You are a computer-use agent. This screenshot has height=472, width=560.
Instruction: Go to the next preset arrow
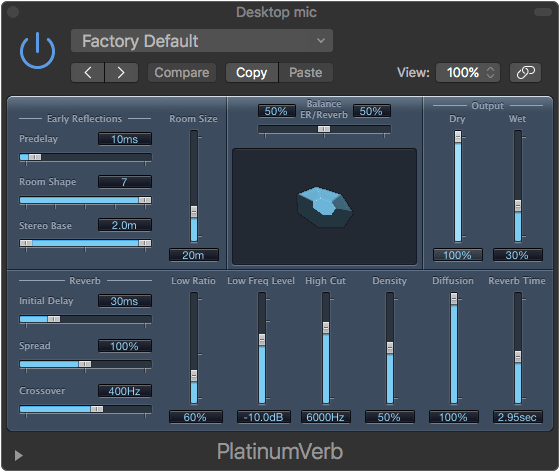(x=121, y=72)
